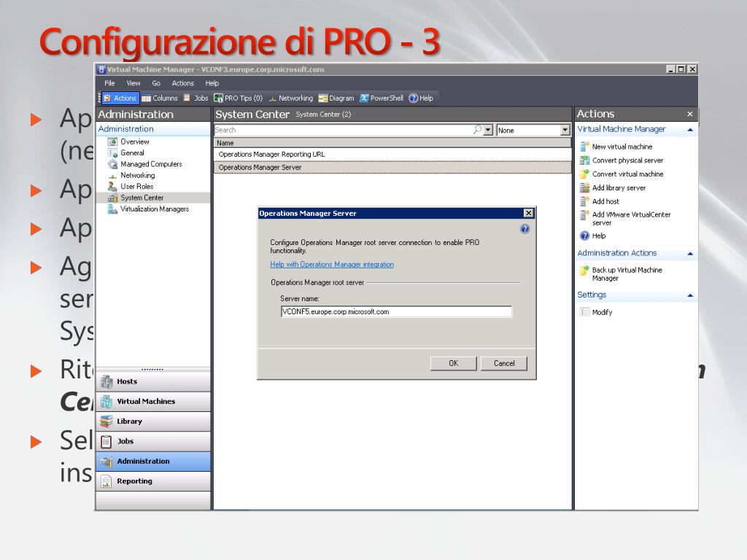747x560 pixels.
Task: Click Convert physical server action
Action: click(622, 160)
